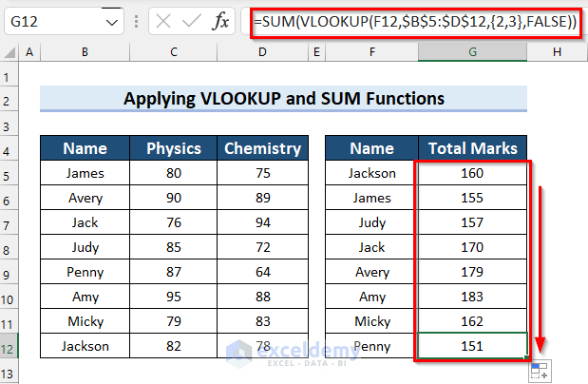Screen dimensions: 588x384
Task: Click the Name Box showing G12
Action: (64, 22)
